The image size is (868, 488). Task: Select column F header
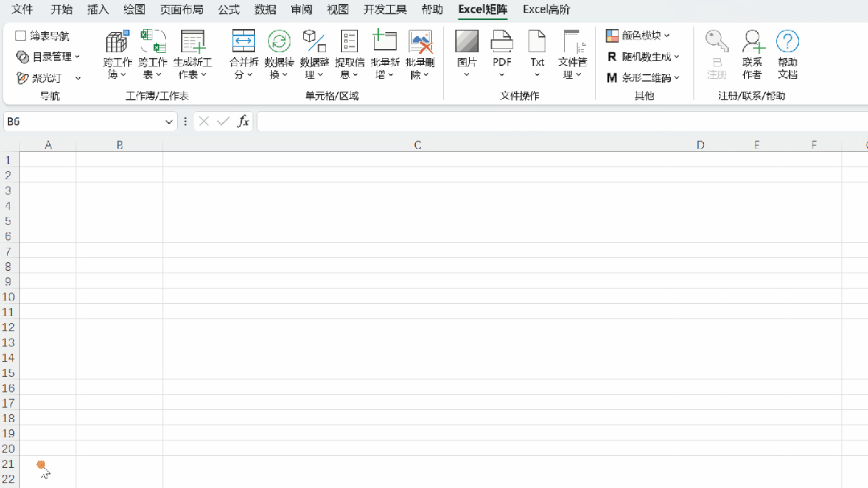[x=814, y=145]
